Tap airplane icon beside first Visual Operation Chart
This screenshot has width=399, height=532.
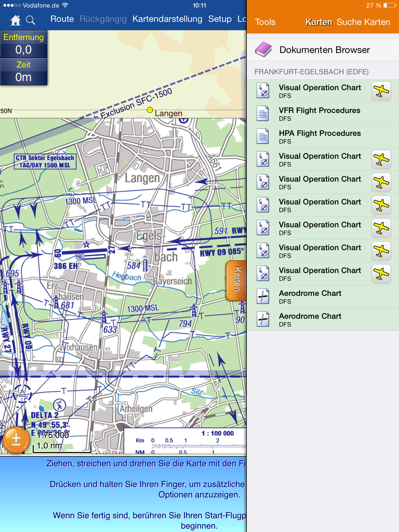pos(381,91)
